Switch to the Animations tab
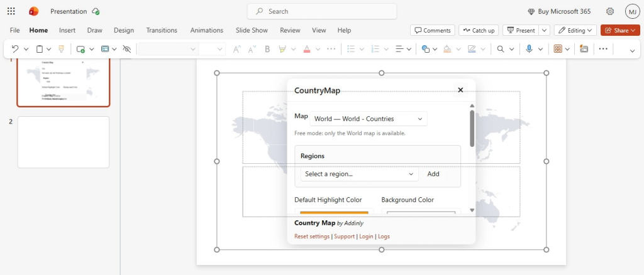This screenshot has width=644, height=275. 206,30
